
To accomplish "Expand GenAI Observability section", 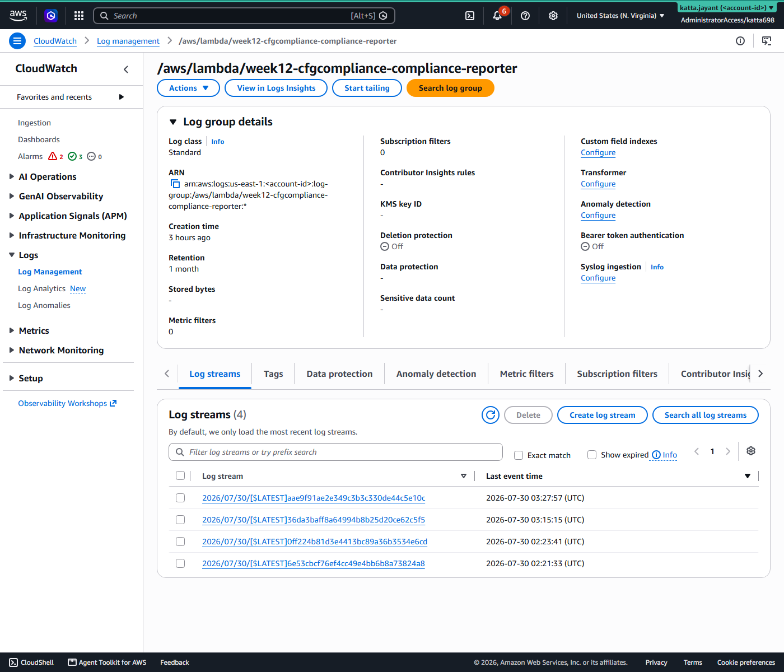I will pyautogui.click(x=12, y=196).
